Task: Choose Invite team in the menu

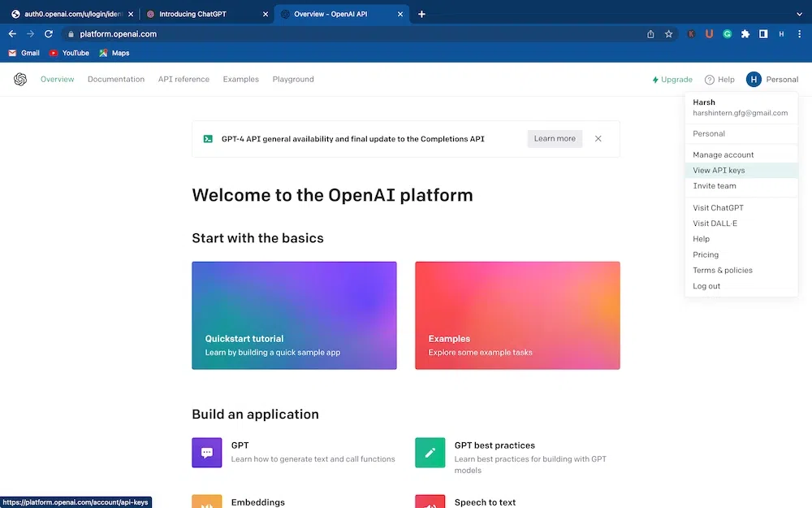Action: pyautogui.click(x=741, y=185)
